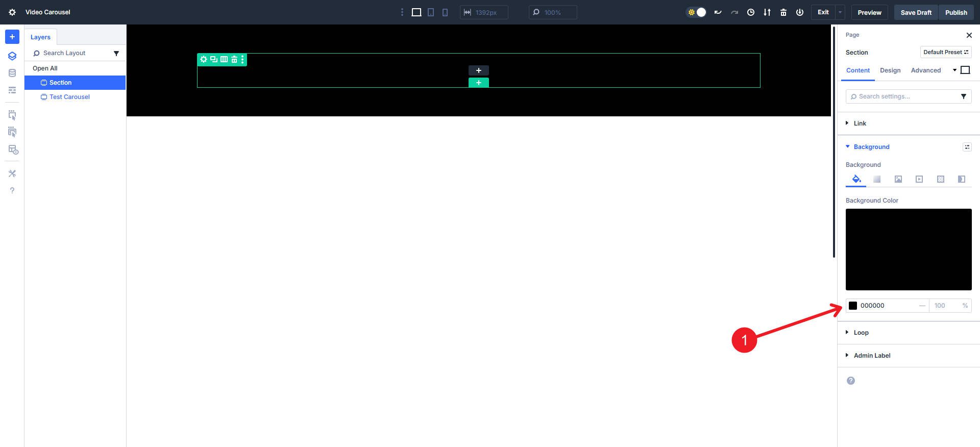The height and width of the screenshot is (447, 980).
Task: Select Test Carousel in Layers panel
Action: tap(69, 97)
